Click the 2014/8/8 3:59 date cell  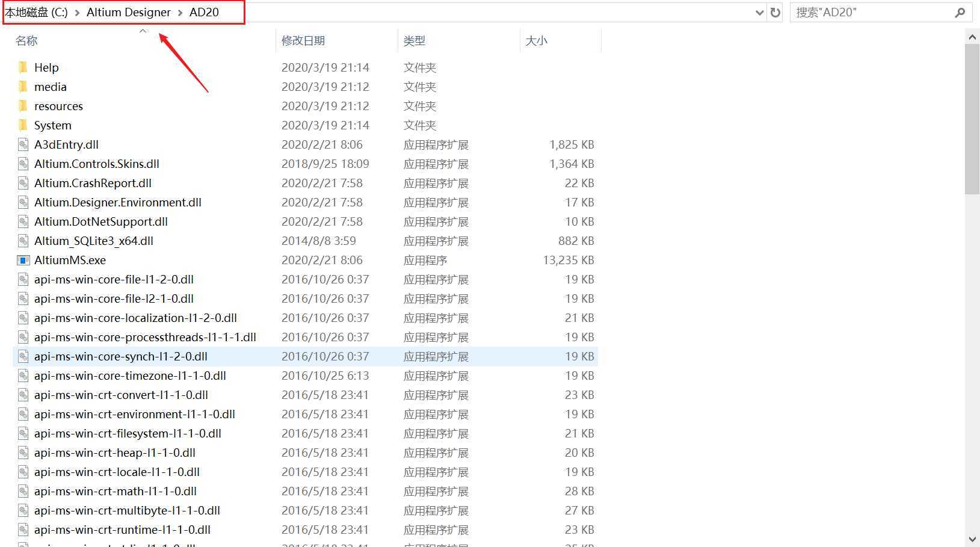319,241
